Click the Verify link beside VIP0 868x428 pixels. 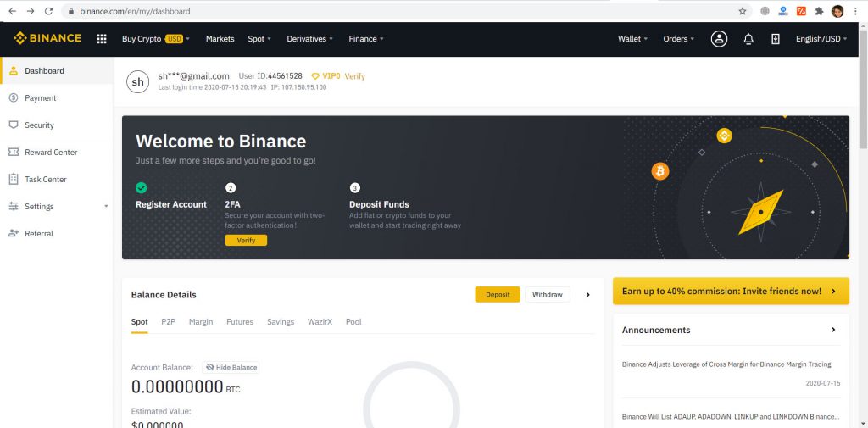pyautogui.click(x=355, y=76)
